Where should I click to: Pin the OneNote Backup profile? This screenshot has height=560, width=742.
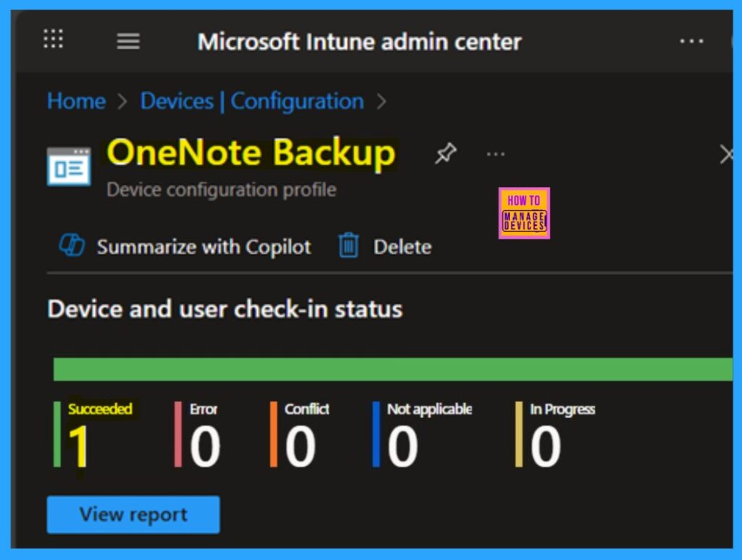pyautogui.click(x=446, y=154)
